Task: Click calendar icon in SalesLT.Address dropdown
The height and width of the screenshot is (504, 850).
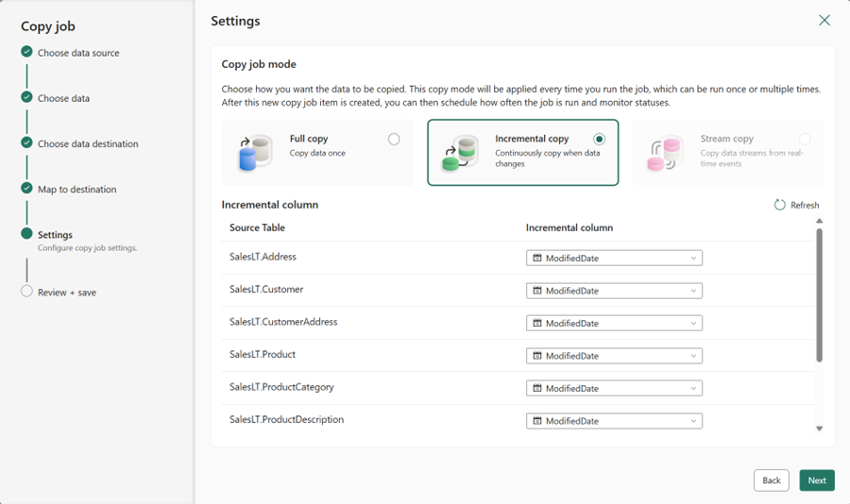Action: pos(537,258)
